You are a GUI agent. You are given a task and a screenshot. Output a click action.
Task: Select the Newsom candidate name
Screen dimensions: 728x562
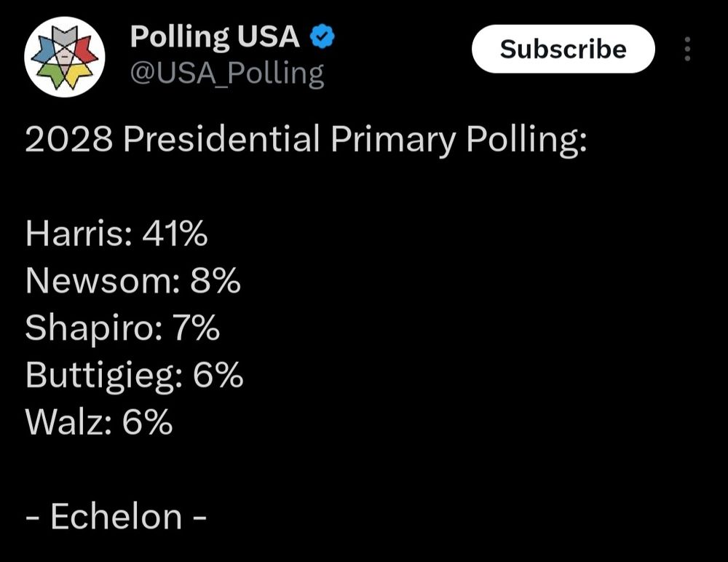99,280
